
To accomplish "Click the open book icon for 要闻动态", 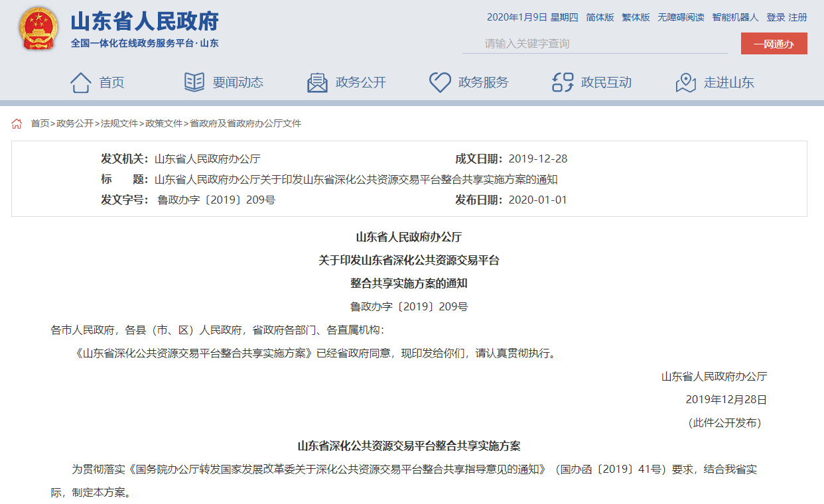I will coord(194,83).
